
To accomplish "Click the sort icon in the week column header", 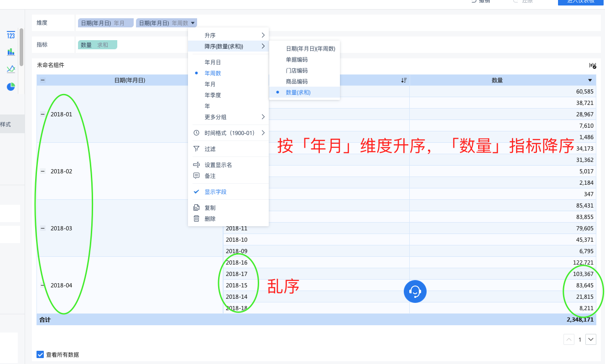I will click(404, 80).
